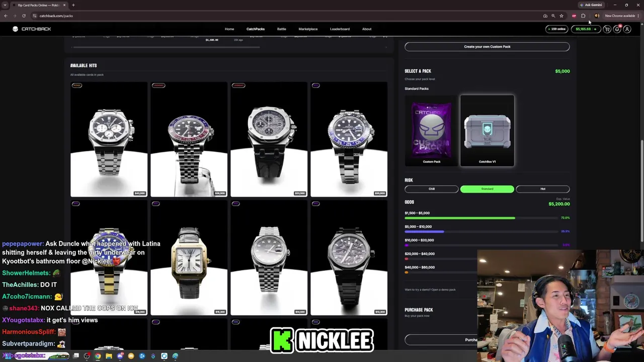Open File Explorer from the taskbar
The height and width of the screenshot is (362, 644).
pos(109,356)
